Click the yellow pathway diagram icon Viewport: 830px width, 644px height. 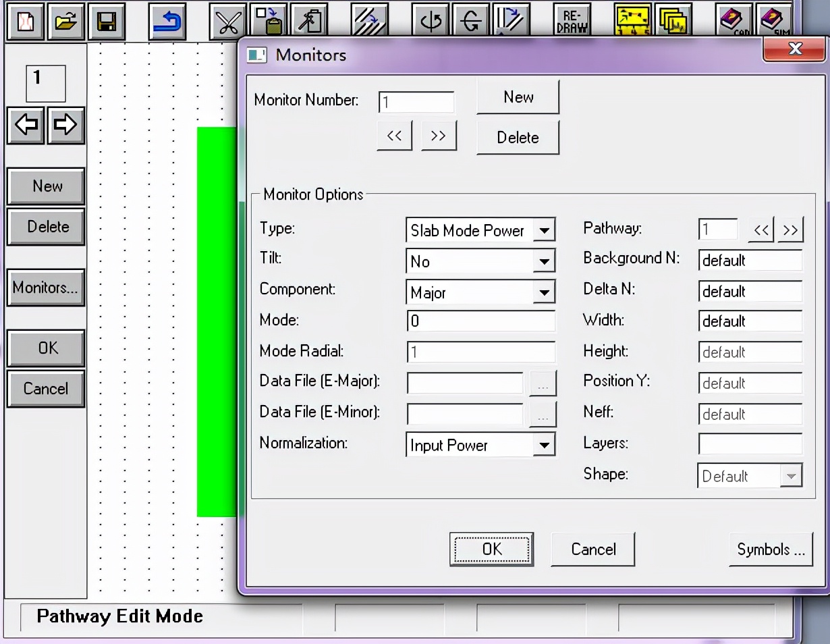point(632,22)
